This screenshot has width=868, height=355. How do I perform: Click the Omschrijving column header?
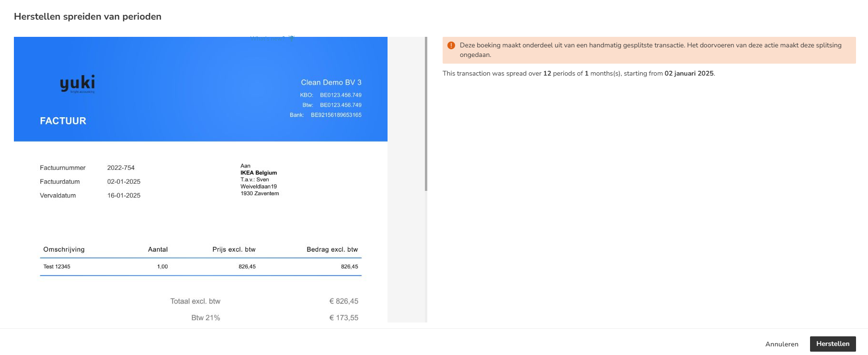(x=64, y=249)
